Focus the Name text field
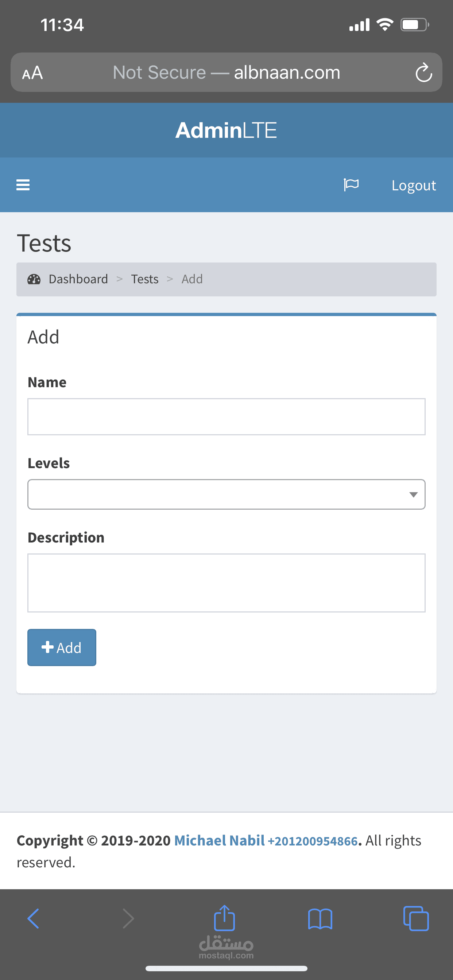This screenshot has width=453, height=980. [x=226, y=417]
